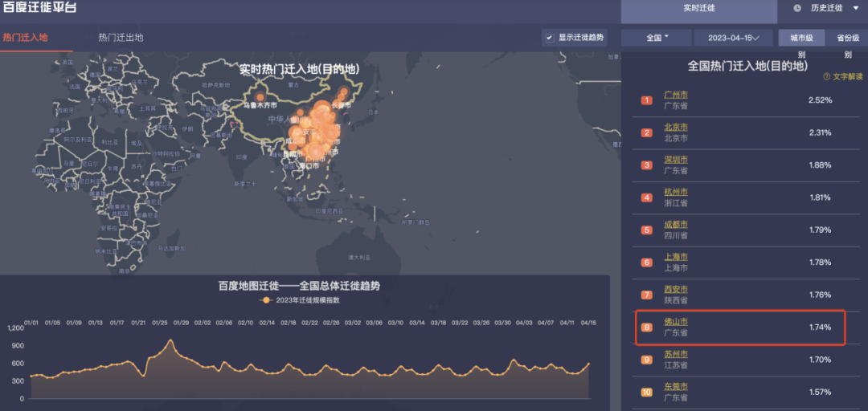Click the rank 6 badge in the destination list
This screenshot has height=411, width=868.
(647, 262)
